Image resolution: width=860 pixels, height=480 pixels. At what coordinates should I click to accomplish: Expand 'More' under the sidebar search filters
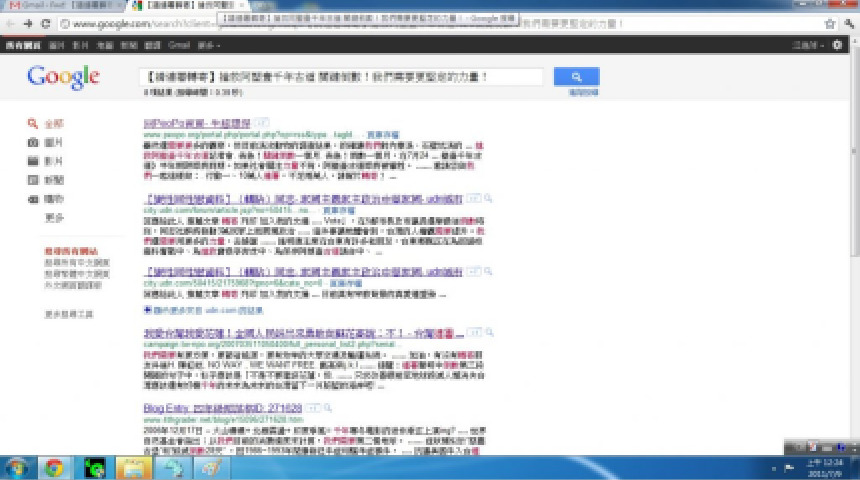pos(54,217)
